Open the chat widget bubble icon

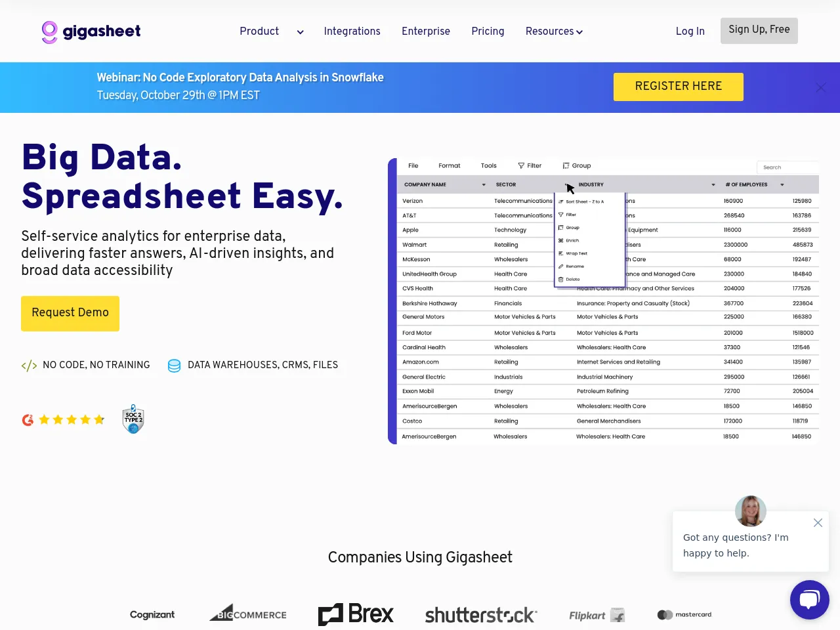pyautogui.click(x=809, y=599)
